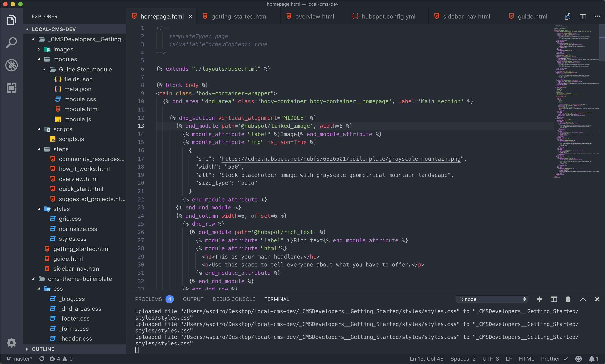Open the Manage gear menu

coord(11,342)
